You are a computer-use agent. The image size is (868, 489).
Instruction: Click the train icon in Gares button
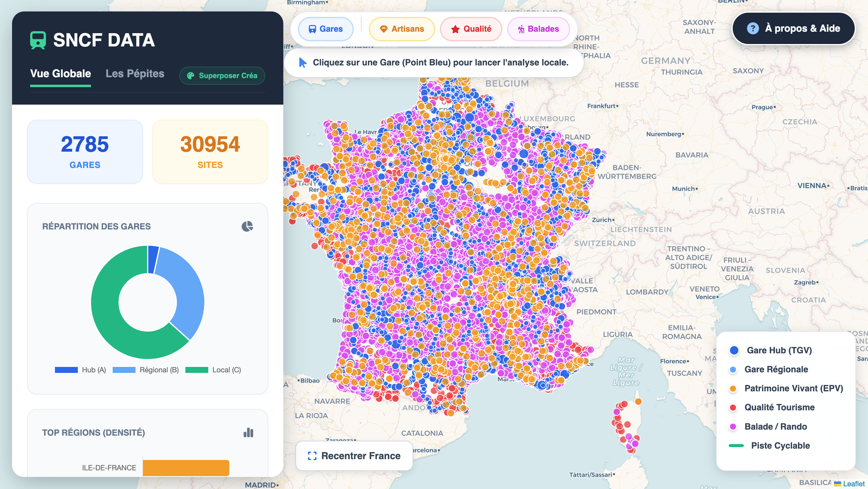312,29
